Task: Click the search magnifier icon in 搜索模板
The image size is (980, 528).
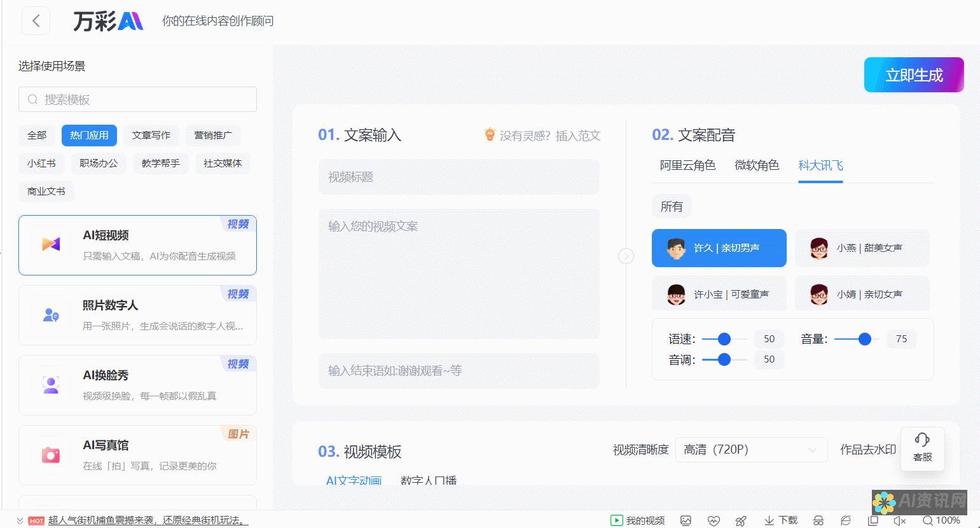Action: pyautogui.click(x=32, y=99)
